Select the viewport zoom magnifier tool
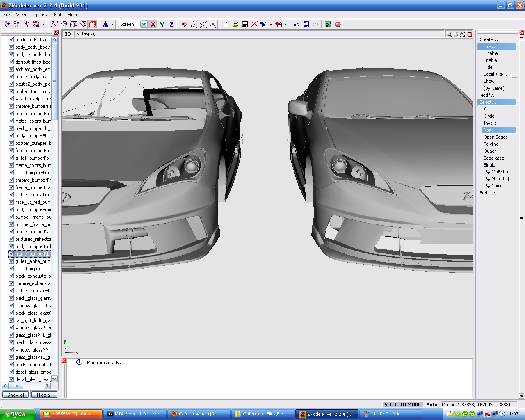Screen dimensions: 525x420 tap(449, 34)
